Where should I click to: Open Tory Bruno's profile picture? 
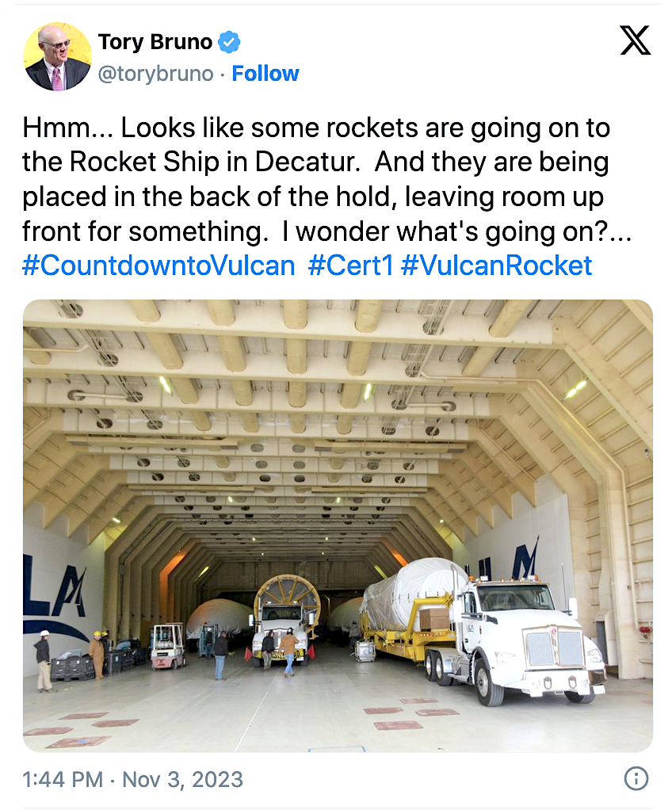(57, 57)
